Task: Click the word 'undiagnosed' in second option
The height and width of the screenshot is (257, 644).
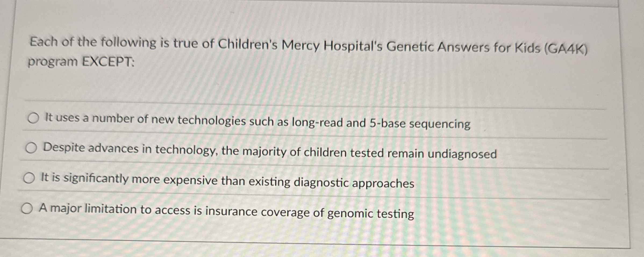Action: (462, 154)
